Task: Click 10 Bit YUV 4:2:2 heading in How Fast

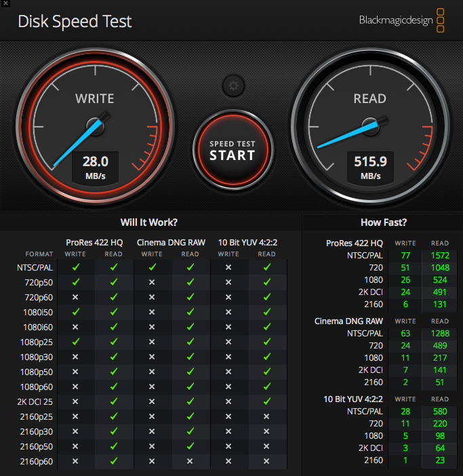Action: pyautogui.click(x=353, y=399)
